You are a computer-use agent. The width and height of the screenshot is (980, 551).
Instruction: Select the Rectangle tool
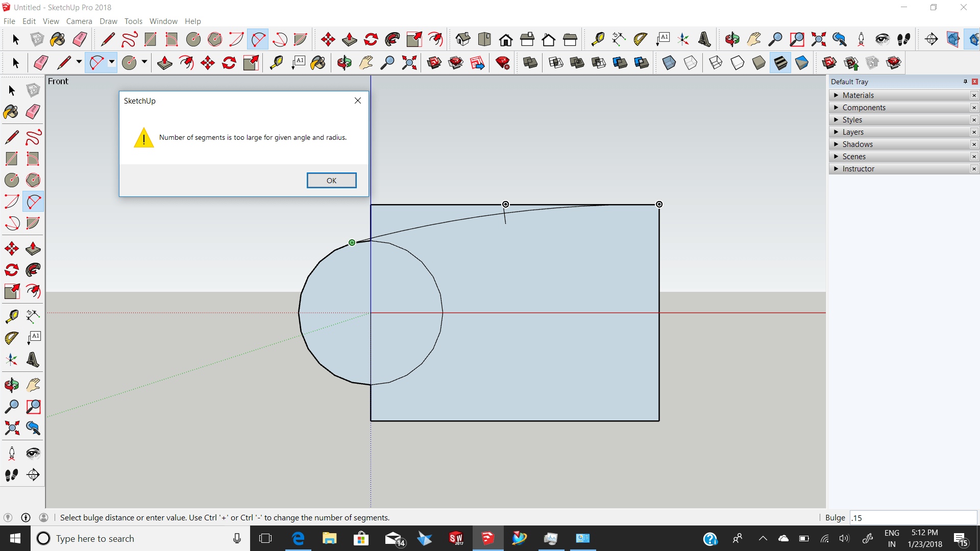[11, 159]
